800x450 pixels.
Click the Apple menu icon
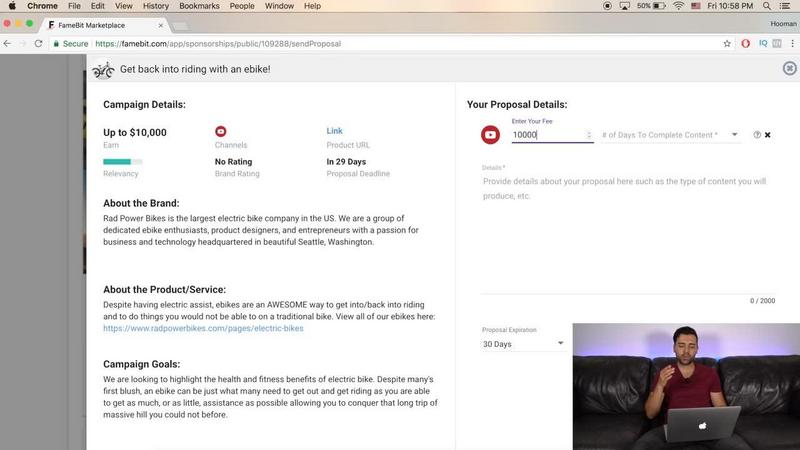click(x=12, y=6)
